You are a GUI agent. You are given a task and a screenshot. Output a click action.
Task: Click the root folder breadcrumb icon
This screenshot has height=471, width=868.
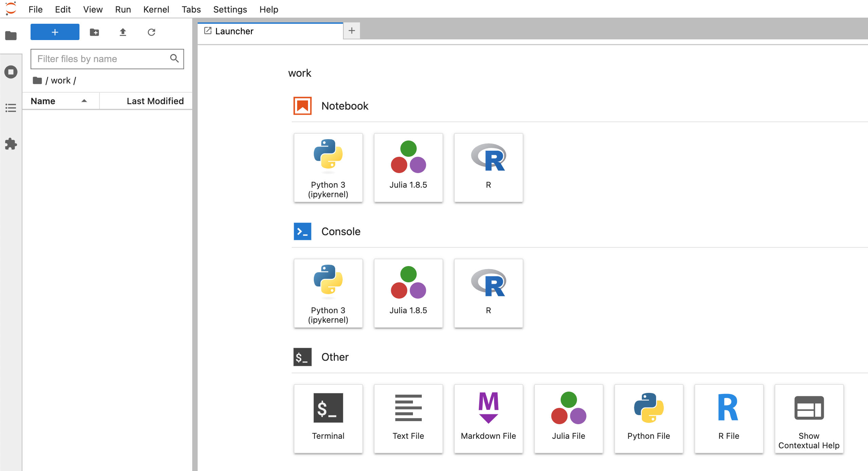(37, 80)
